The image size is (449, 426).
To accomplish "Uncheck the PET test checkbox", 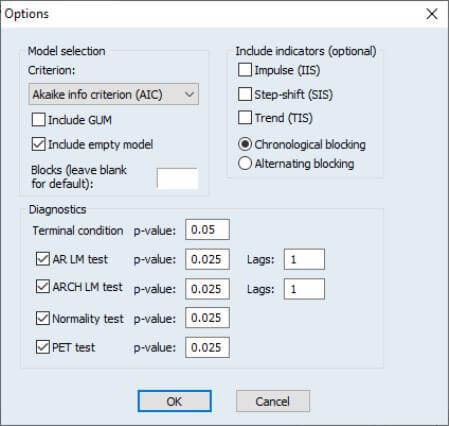I will click(x=43, y=347).
